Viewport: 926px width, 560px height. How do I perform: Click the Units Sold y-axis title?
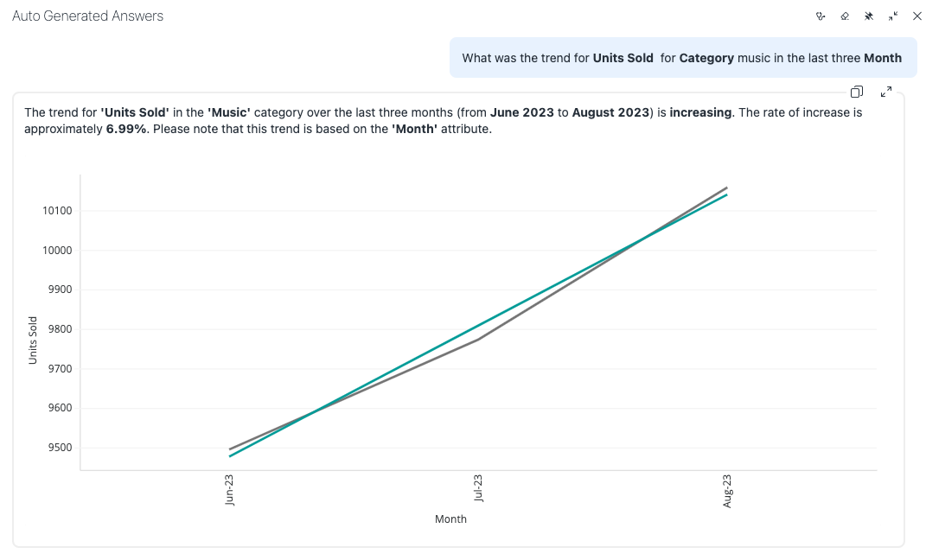(x=33, y=340)
